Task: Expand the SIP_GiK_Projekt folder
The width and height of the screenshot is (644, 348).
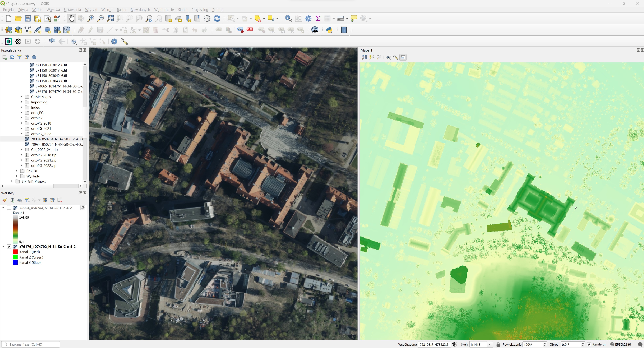Action: point(12,181)
